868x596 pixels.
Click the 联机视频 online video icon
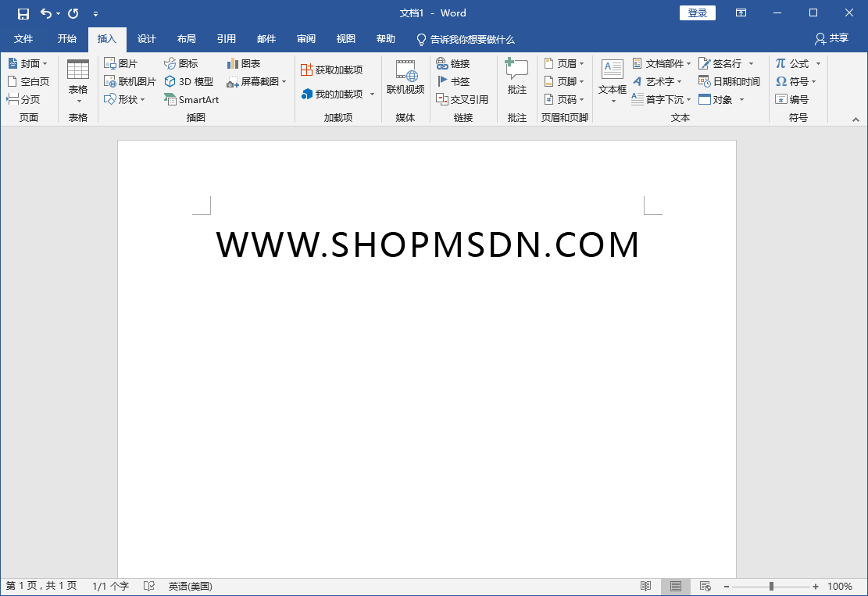pos(405,79)
